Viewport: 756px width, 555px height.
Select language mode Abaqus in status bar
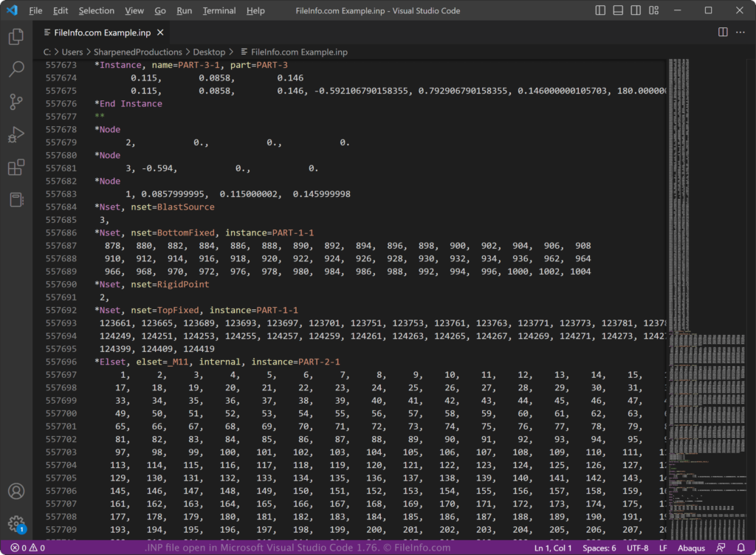691,548
